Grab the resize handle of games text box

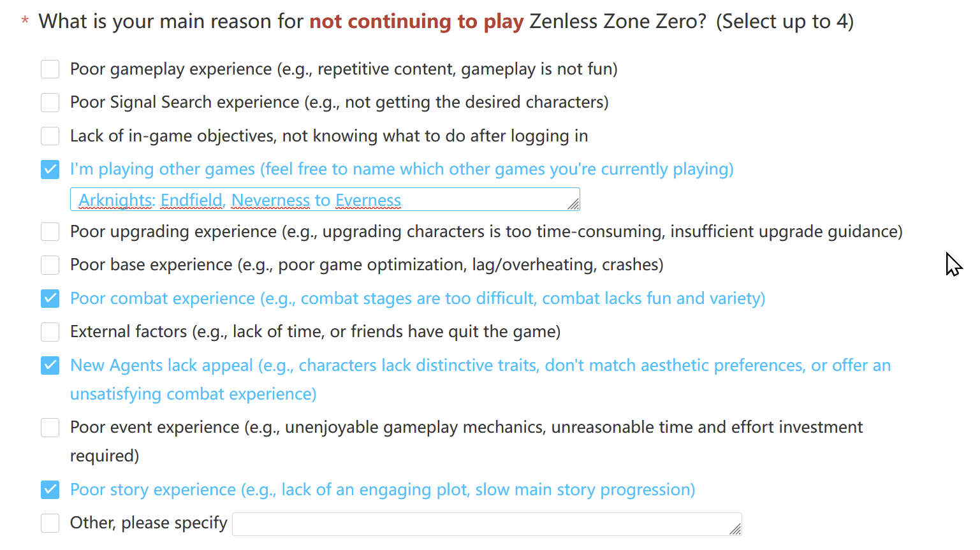click(x=574, y=204)
